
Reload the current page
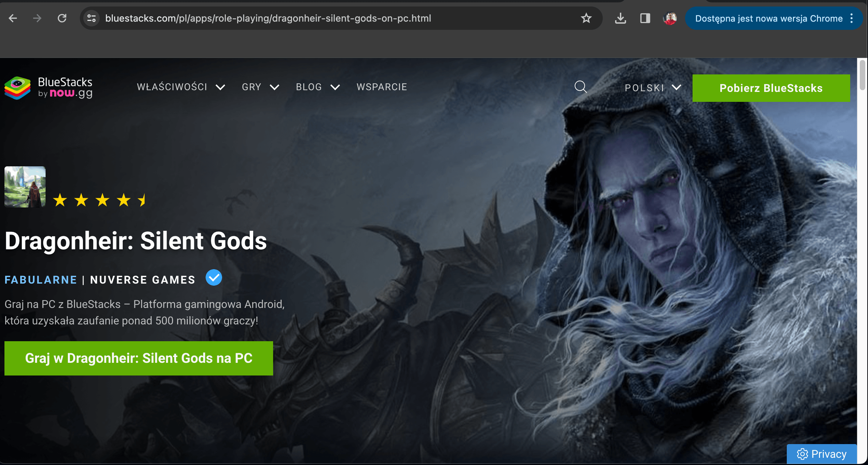pos(62,18)
